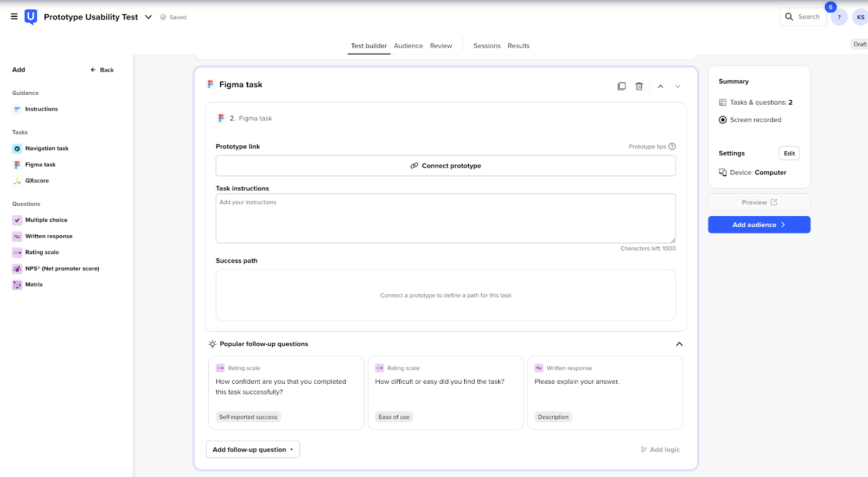Switch to the Test builder tab

[x=369, y=46]
